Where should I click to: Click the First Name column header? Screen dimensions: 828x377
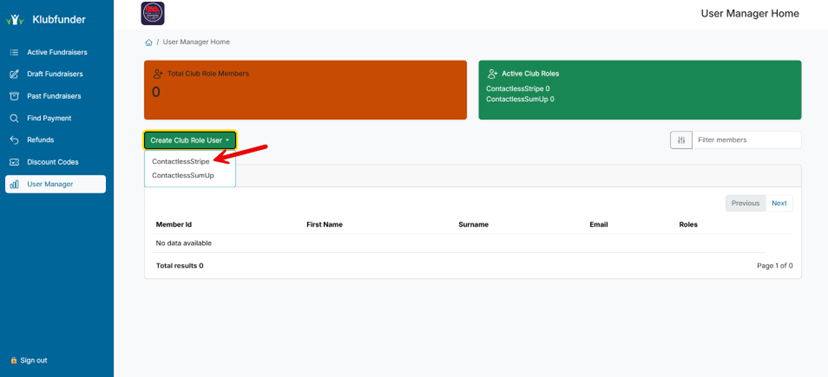(324, 224)
